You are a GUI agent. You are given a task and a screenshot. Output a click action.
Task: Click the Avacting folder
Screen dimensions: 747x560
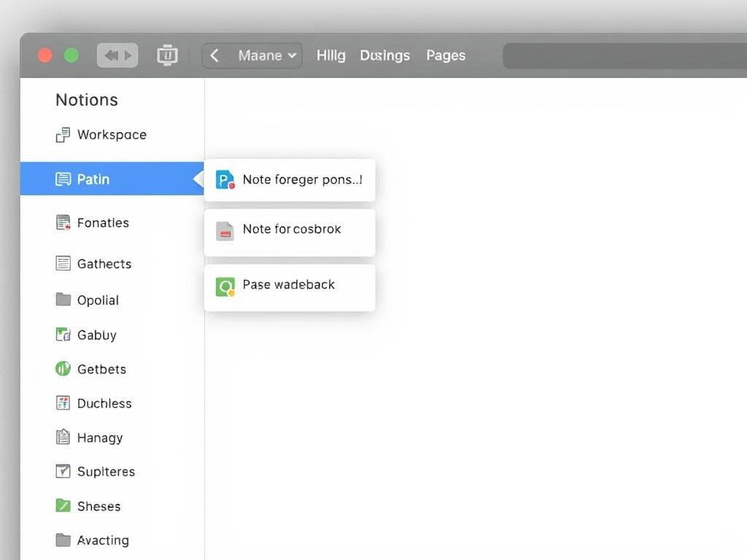point(63,540)
